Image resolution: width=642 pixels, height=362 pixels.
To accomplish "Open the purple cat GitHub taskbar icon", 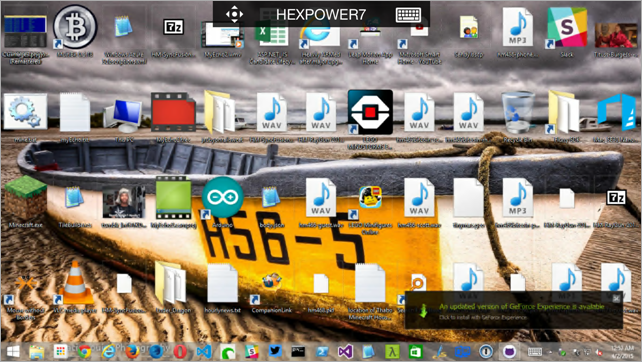I will 509,352.
